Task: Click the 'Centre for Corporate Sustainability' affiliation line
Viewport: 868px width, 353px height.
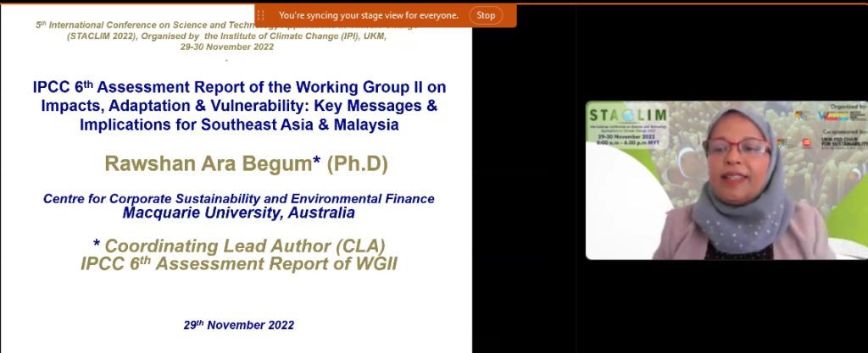Action: pyautogui.click(x=238, y=198)
